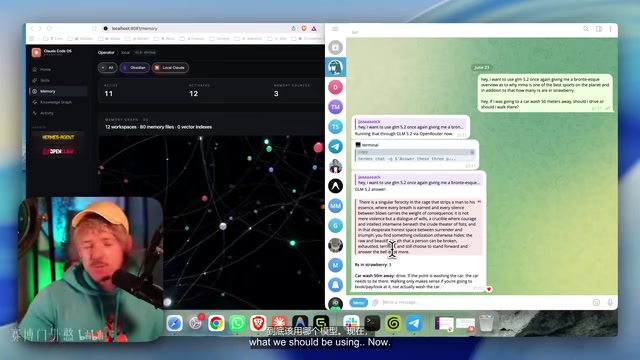This screenshot has height=360, width=640.
Task: Click the large white node in memory graph
Action: (223, 226)
